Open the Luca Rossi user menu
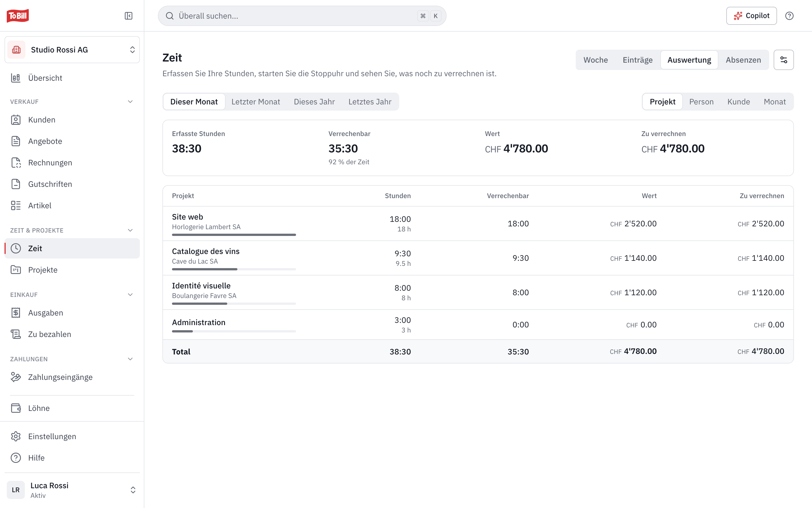812x508 pixels. click(72, 490)
